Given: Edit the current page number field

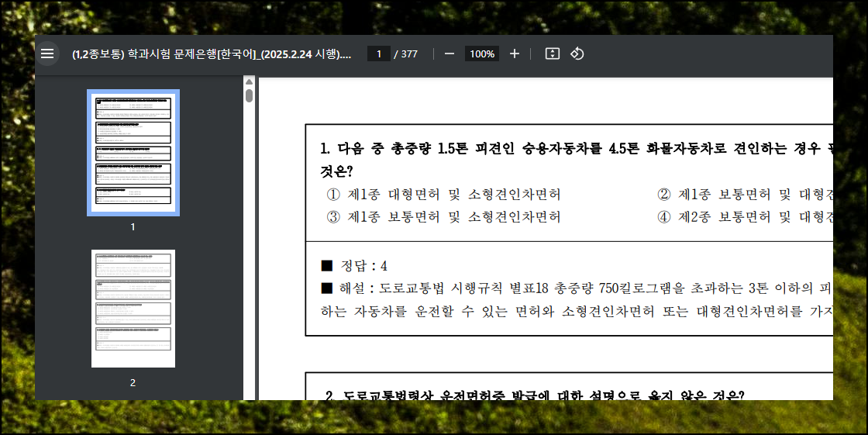Looking at the screenshot, I should 379,54.
